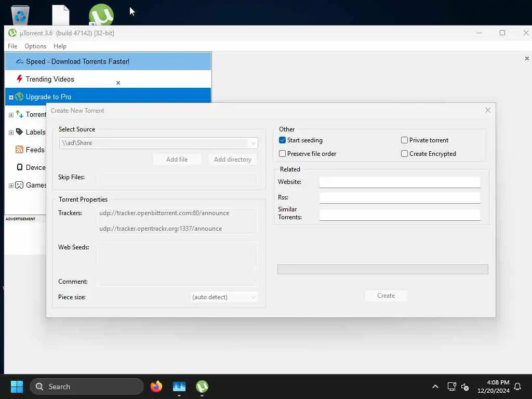Click the torrent creation progress bar
Image resolution: width=532 pixels, height=399 pixels.
point(383,270)
